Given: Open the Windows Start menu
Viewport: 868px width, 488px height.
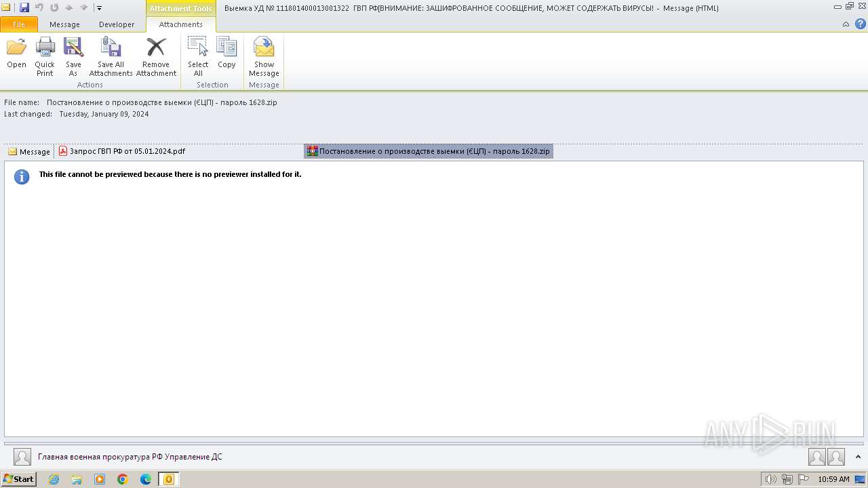Looking at the screenshot, I should [x=18, y=479].
